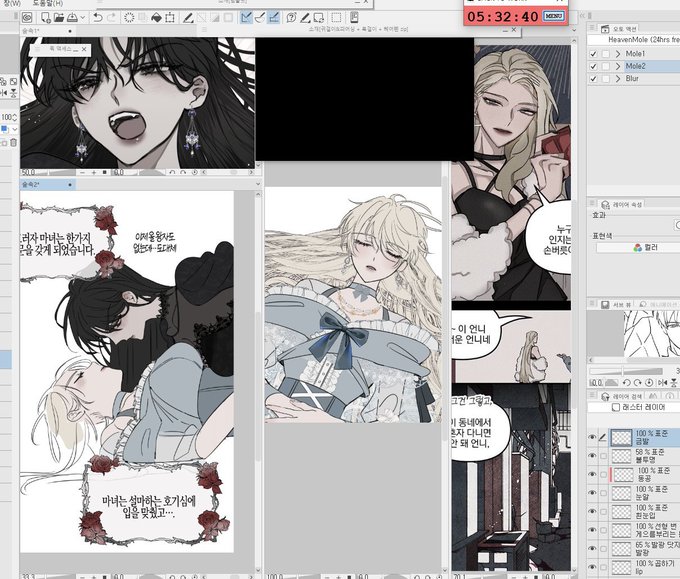Click the smartphone connection icon
The height and width of the screenshot is (579, 680).
[x=354, y=18]
